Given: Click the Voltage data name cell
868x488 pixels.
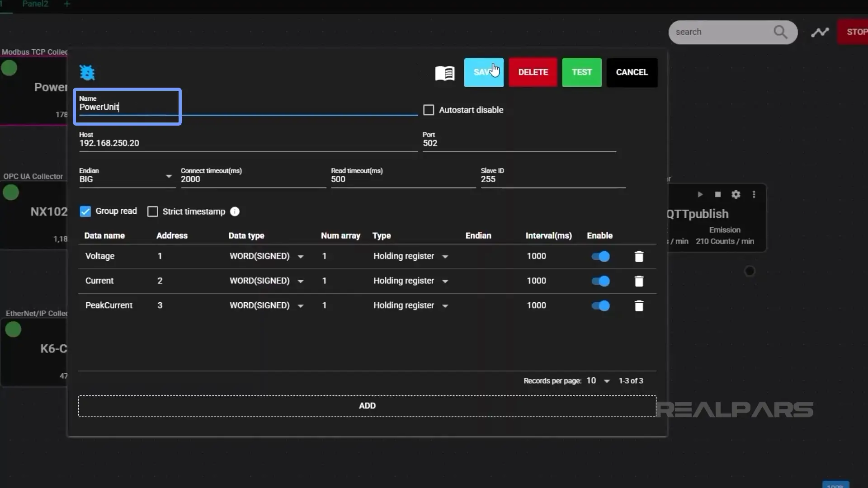Looking at the screenshot, I should point(100,256).
